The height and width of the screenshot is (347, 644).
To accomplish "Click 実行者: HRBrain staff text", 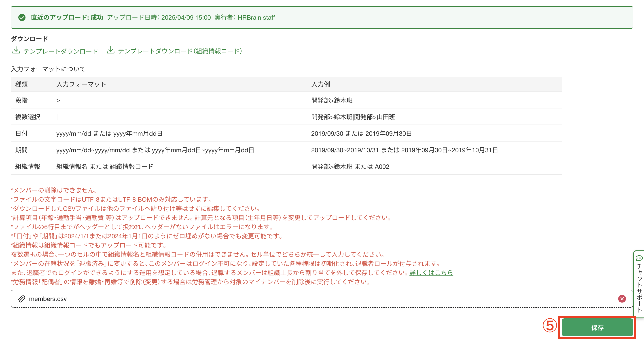I will point(244,17).
